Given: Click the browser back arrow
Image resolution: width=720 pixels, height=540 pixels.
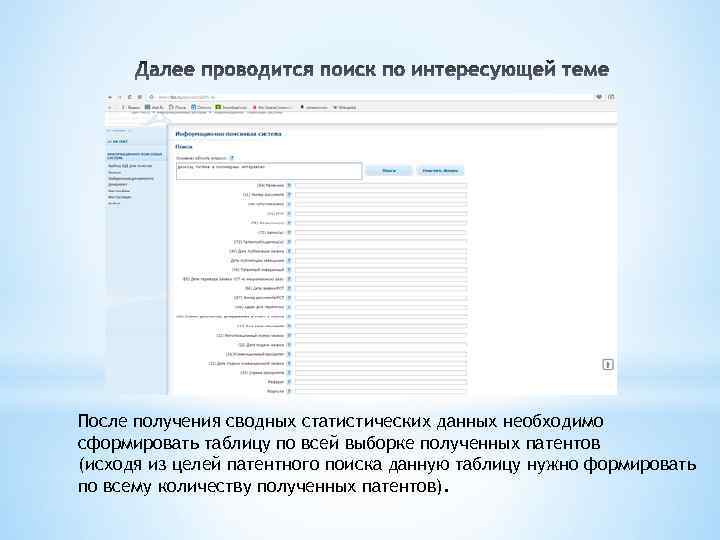Looking at the screenshot, I should [110, 97].
